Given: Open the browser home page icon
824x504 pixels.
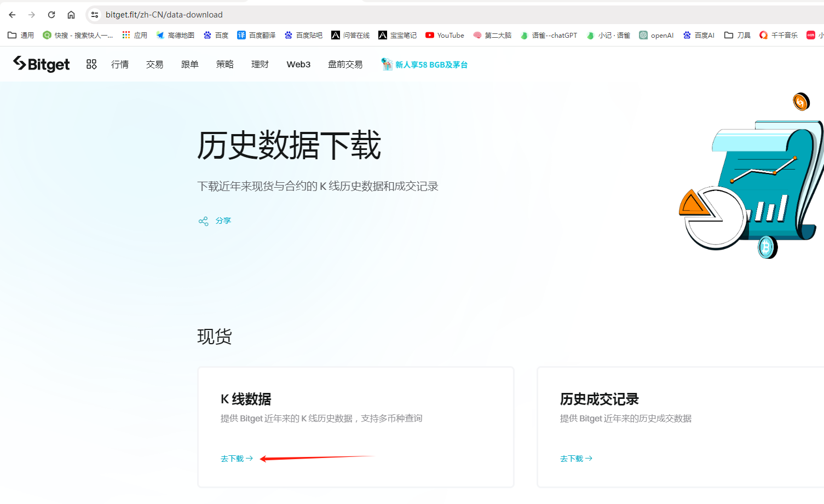Looking at the screenshot, I should pyautogui.click(x=71, y=15).
